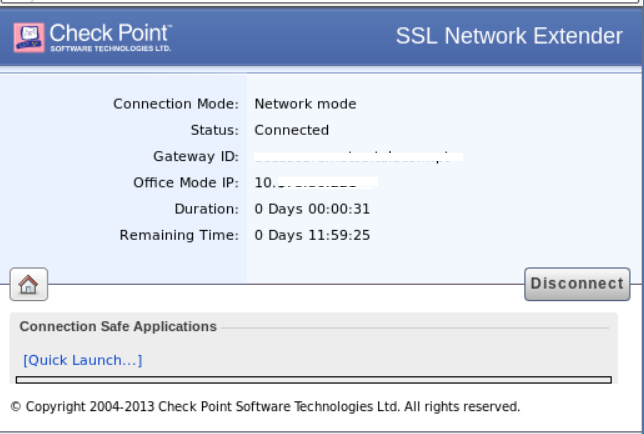Screen dimensions: 644x434
Task: Click the 'Office Mode IP:' label
Action: coord(186,183)
